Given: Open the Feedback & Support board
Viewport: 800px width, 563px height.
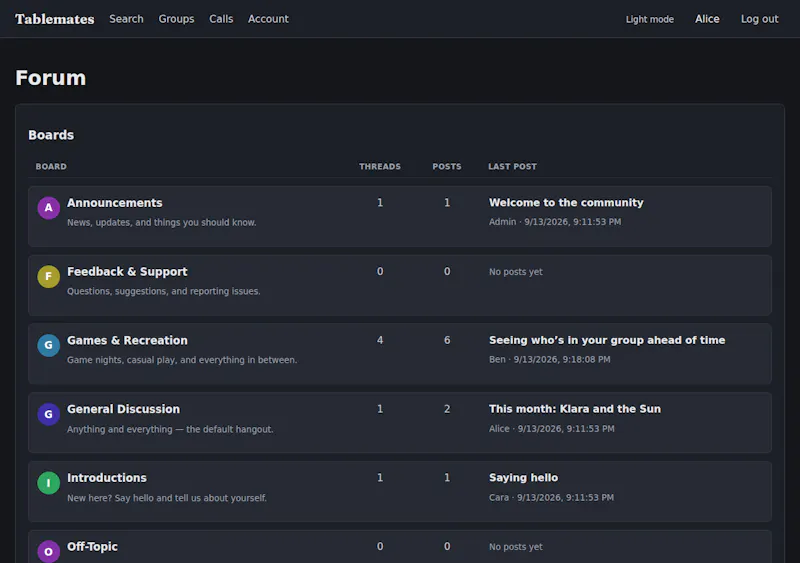Looking at the screenshot, I should coord(127,272).
